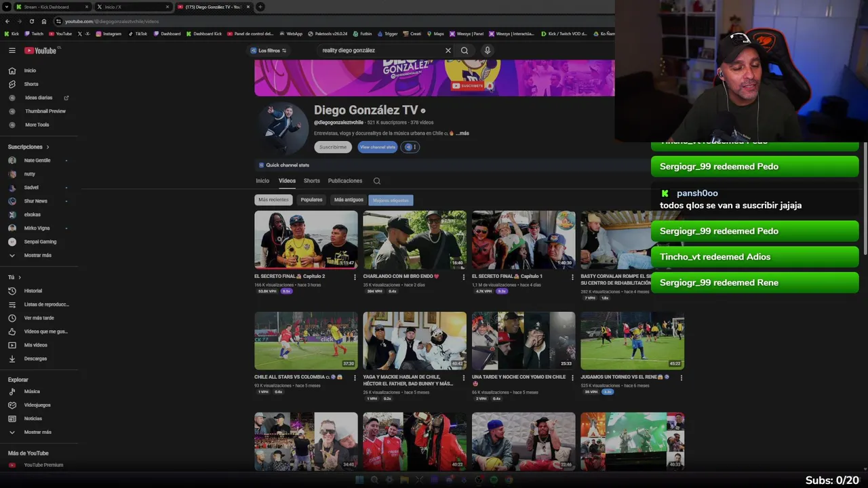Open options menu for CHILE ALL STARS VS COLOMBIA
Viewport: 868px width, 488px height.
(355, 378)
